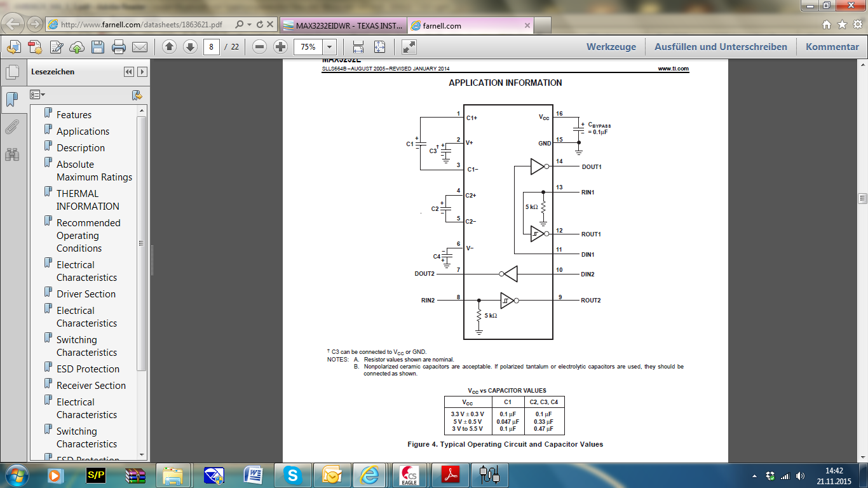Click the fit-width scrolling mode icon
The image size is (868, 488).
pos(358,47)
